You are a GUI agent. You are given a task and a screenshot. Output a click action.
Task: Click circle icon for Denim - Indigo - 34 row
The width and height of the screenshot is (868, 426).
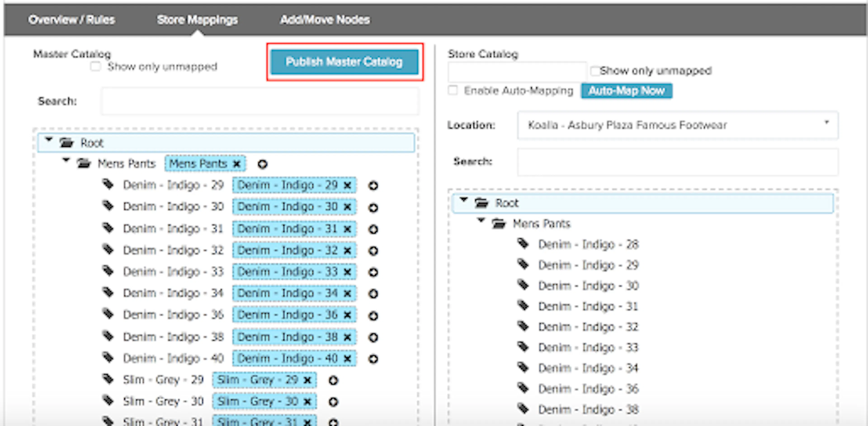tap(373, 294)
